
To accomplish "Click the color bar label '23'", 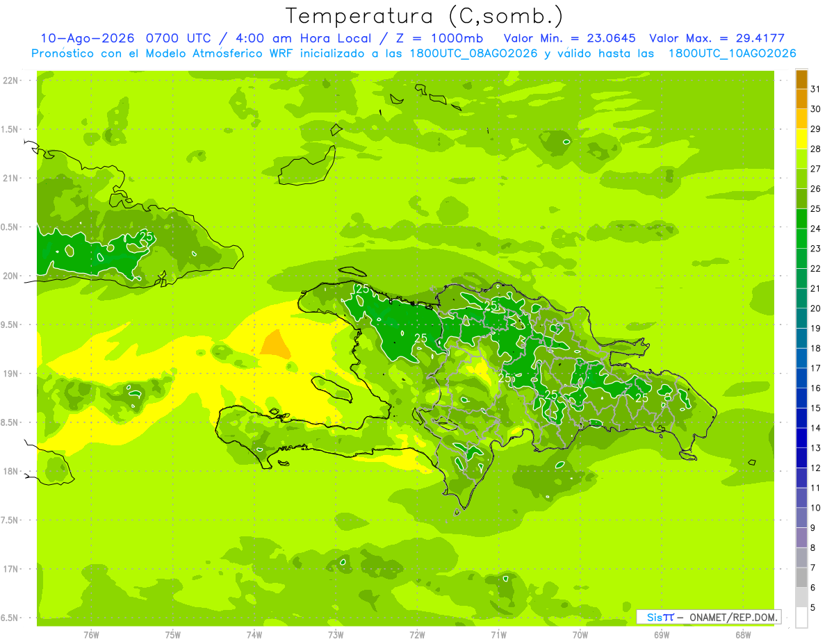I will click(816, 249).
